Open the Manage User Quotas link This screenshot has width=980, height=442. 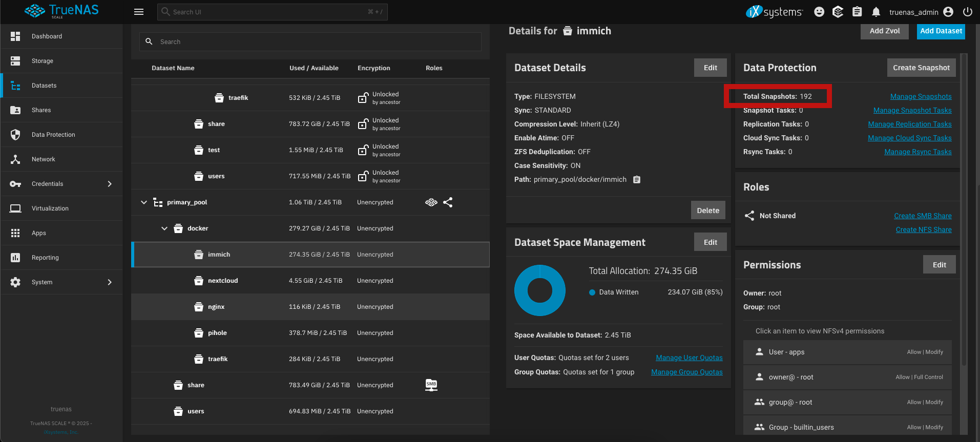click(689, 357)
